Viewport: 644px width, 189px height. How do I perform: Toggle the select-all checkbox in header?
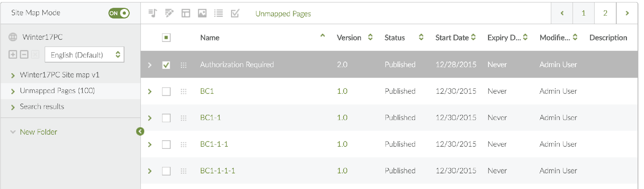pos(166,37)
